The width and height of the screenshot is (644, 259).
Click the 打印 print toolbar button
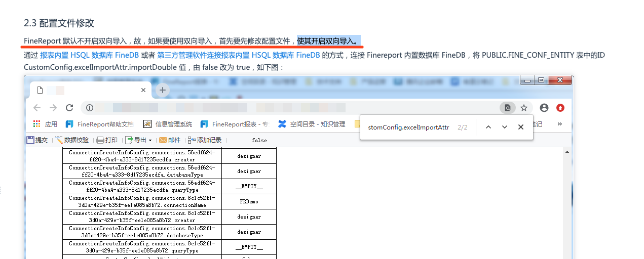(x=107, y=140)
